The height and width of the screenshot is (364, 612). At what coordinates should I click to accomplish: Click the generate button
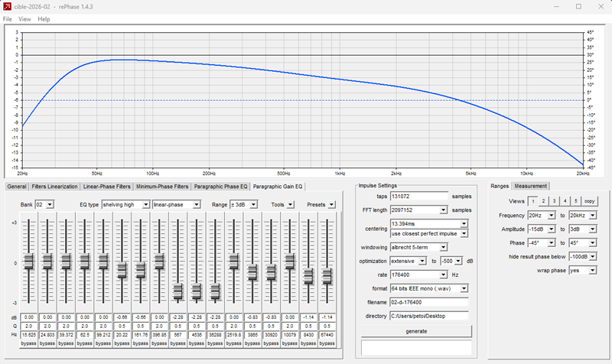[416, 331]
